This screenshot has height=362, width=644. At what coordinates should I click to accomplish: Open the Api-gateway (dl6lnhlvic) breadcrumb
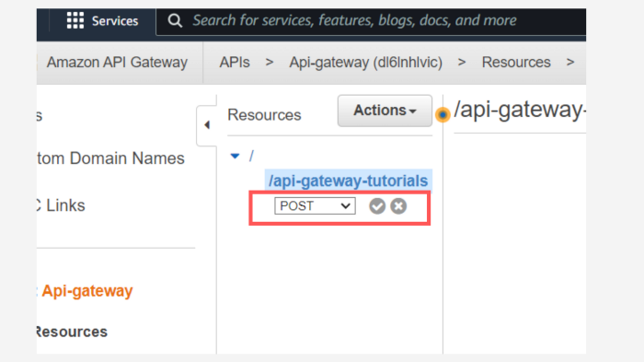click(366, 63)
